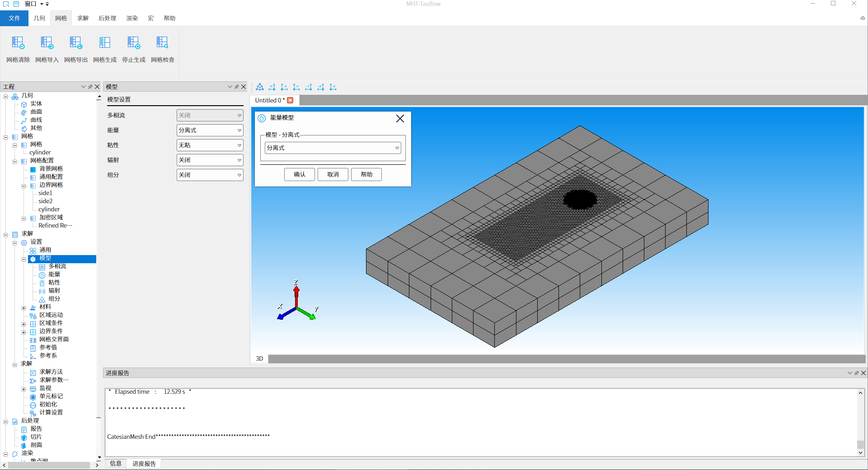Image resolution: width=868 pixels, height=470 pixels.
Task: Click the 取消 cancel button
Action: pos(333,174)
